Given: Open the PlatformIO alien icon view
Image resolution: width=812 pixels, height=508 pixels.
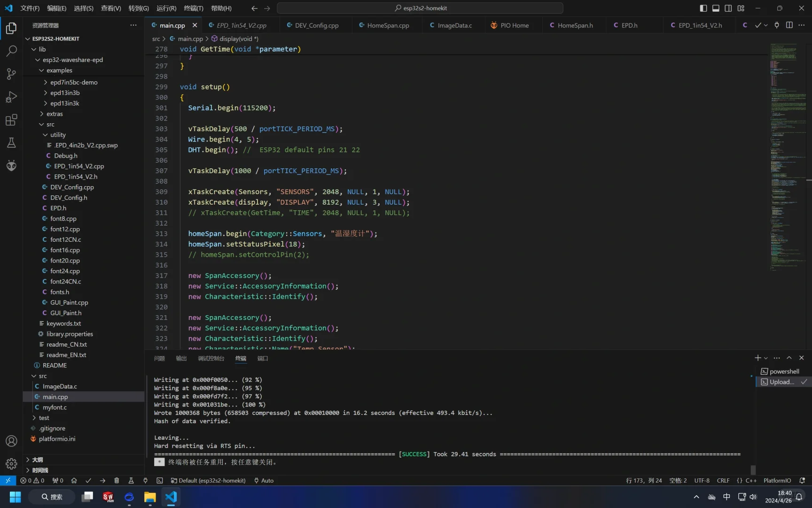Looking at the screenshot, I should (11, 166).
